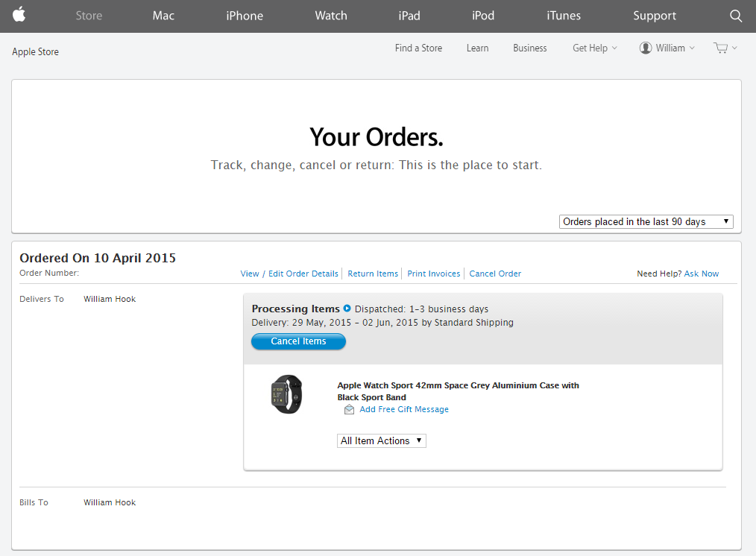Click the 'Dispatched: 1–3 business days' text
Image resolution: width=756 pixels, height=556 pixels.
pyautogui.click(x=421, y=309)
